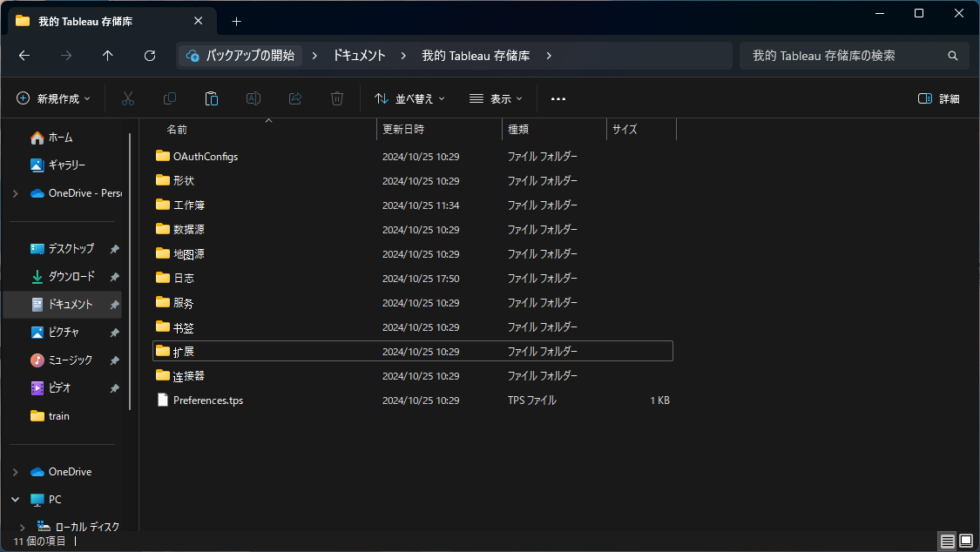The width and height of the screenshot is (980, 552).
Task: Collapse the PC tree node
Action: [16, 500]
